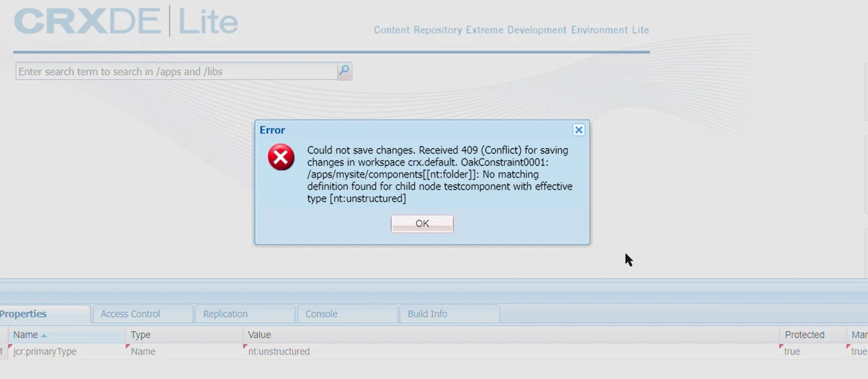868x379 pixels.
Task: Sort by the Name column header
Action: (x=66, y=335)
